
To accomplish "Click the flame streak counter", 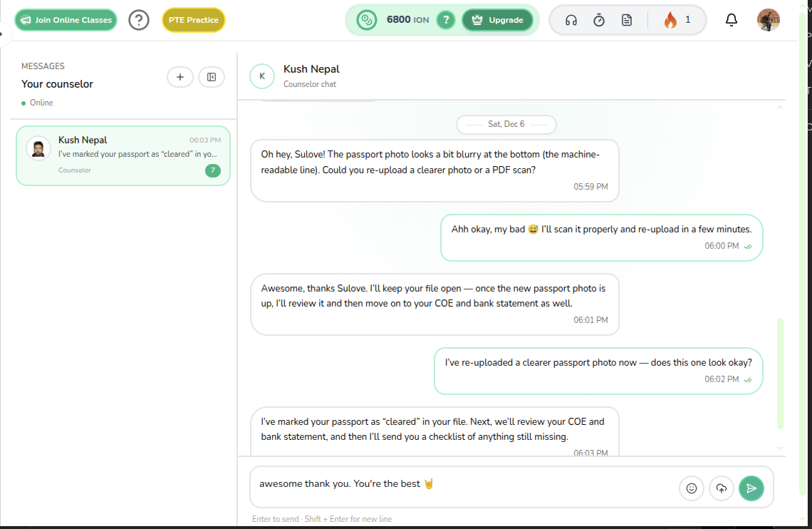I will pos(677,20).
